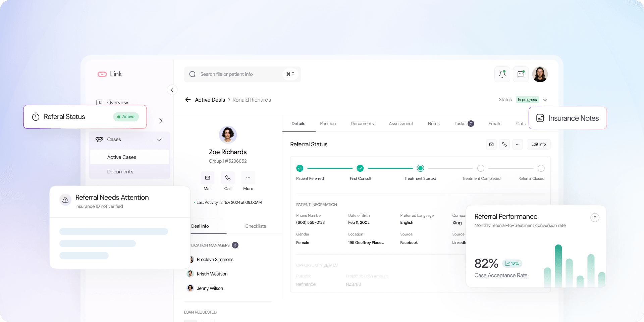Open the Status dropdown showing In progress
This screenshot has height=322, width=644.
point(545,100)
